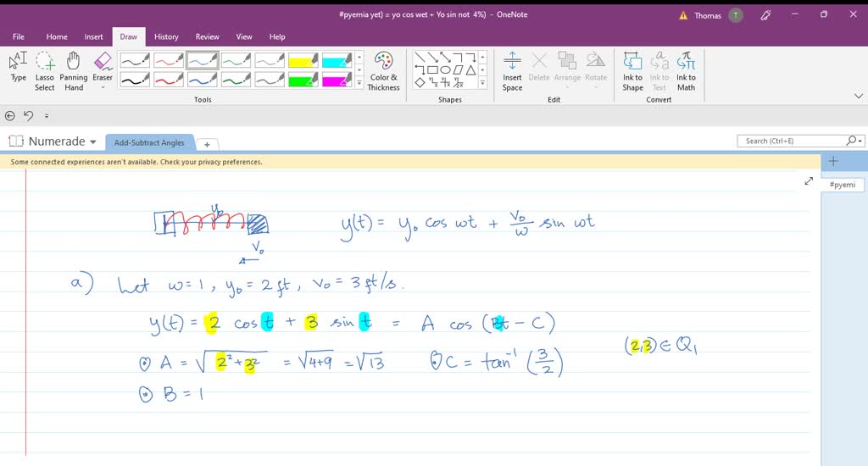Add a new section tab
The image size is (868, 466).
(x=207, y=144)
